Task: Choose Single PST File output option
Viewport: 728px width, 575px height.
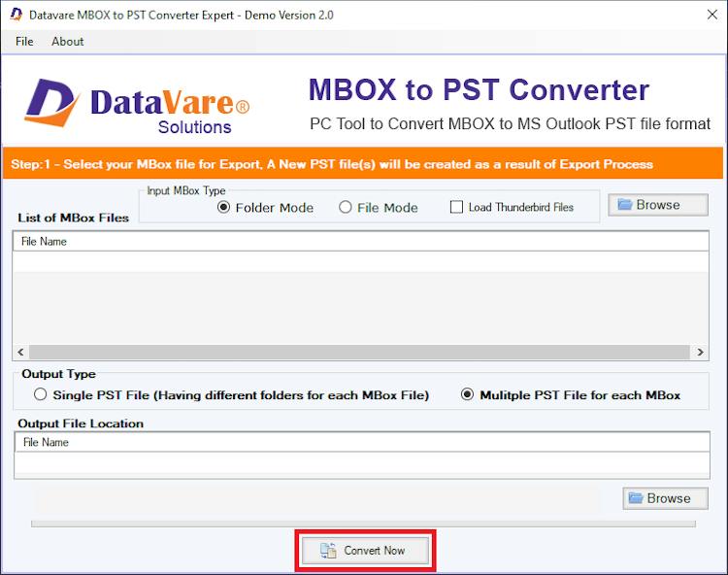Action: coord(41,394)
